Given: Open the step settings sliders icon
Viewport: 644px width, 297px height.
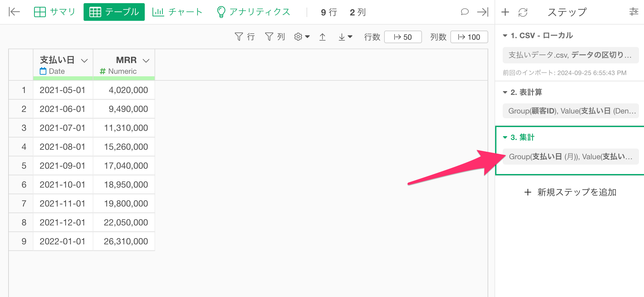Looking at the screenshot, I should click(x=634, y=12).
